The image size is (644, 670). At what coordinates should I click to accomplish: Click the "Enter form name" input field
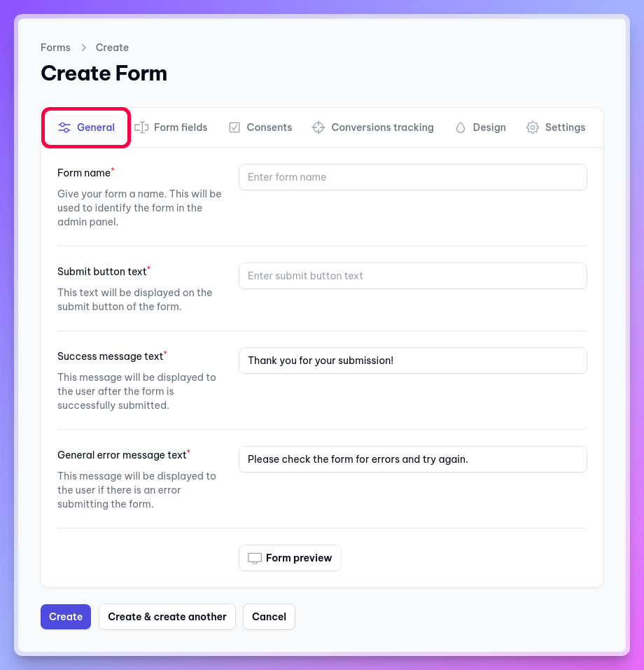click(412, 177)
